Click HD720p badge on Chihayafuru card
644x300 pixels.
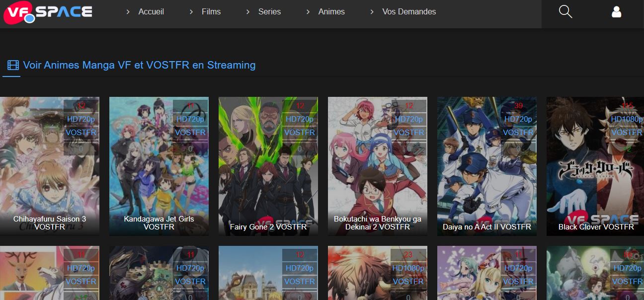(x=81, y=119)
